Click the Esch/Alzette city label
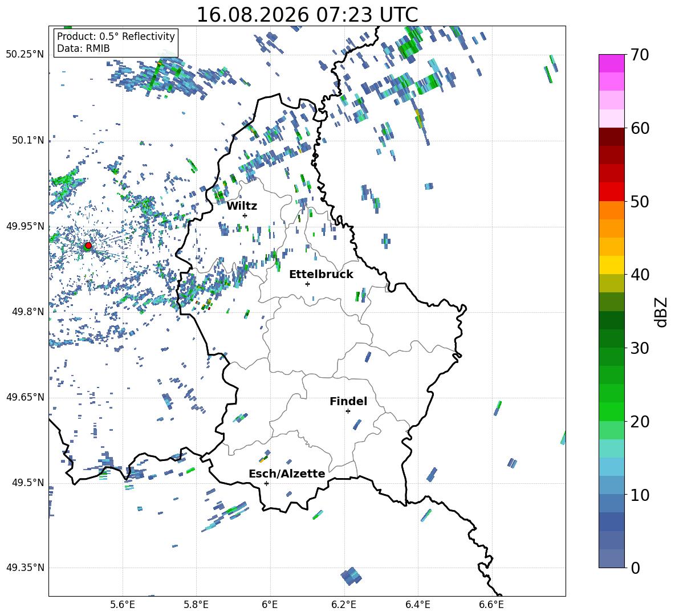The width and height of the screenshot is (675, 616). coord(287,474)
